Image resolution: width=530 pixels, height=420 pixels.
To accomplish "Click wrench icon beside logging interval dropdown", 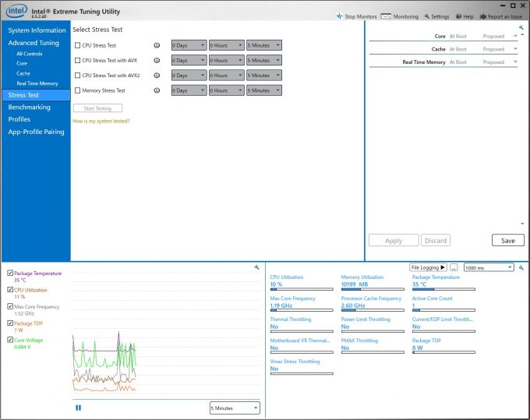I will coord(521,267).
